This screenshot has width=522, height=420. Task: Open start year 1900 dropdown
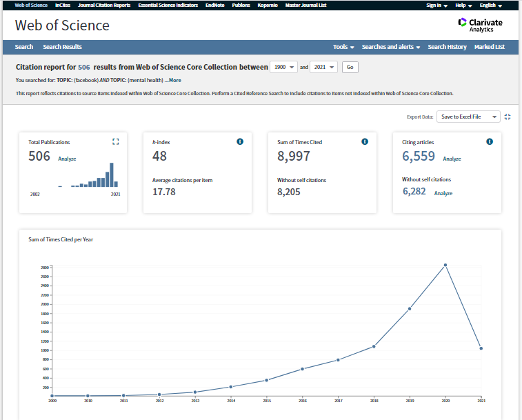coord(283,67)
